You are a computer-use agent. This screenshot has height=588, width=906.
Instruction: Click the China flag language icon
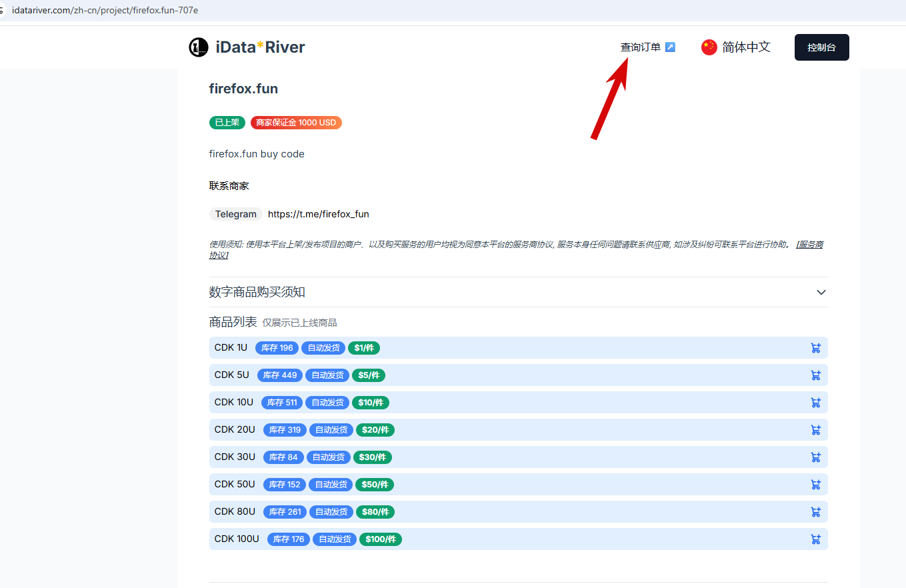709,47
